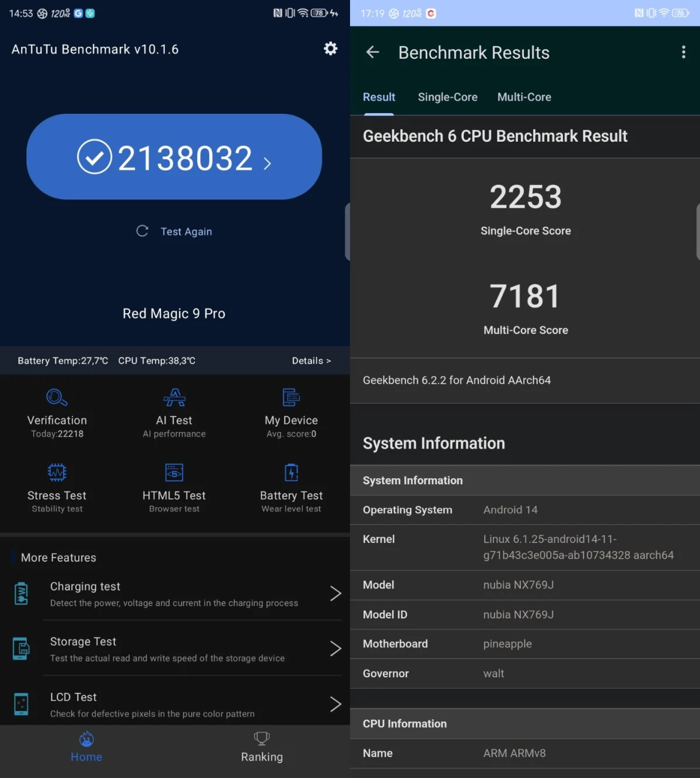Tap left vibrate mode status icon
Image resolution: width=700 pixels, height=778 pixels.
click(x=290, y=13)
